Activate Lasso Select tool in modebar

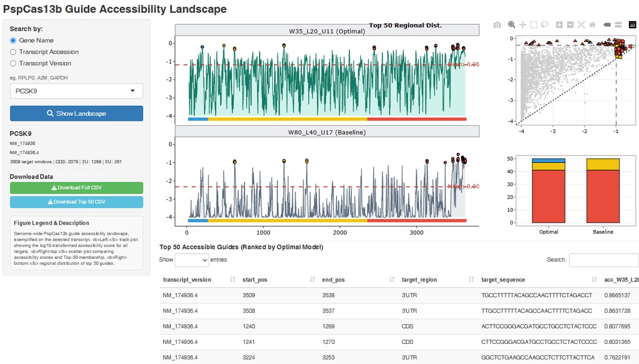pyautogui.click(x=545, y=25)
